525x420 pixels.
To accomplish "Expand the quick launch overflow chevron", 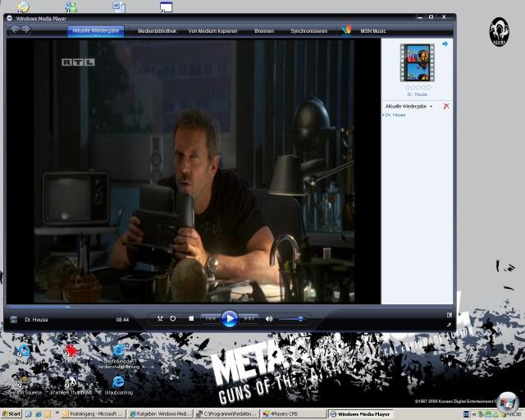I will pyautogui.click(x=57, y=413).
